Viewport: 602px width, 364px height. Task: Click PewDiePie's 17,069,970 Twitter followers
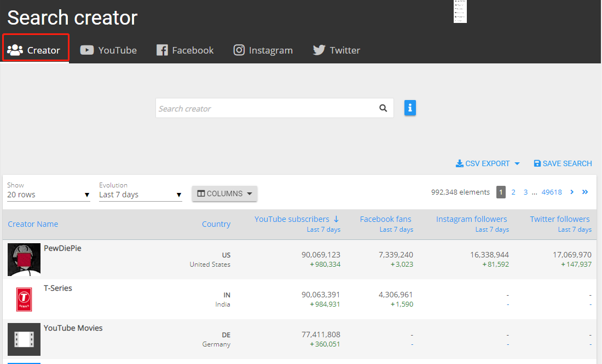[x=572, y=255]
